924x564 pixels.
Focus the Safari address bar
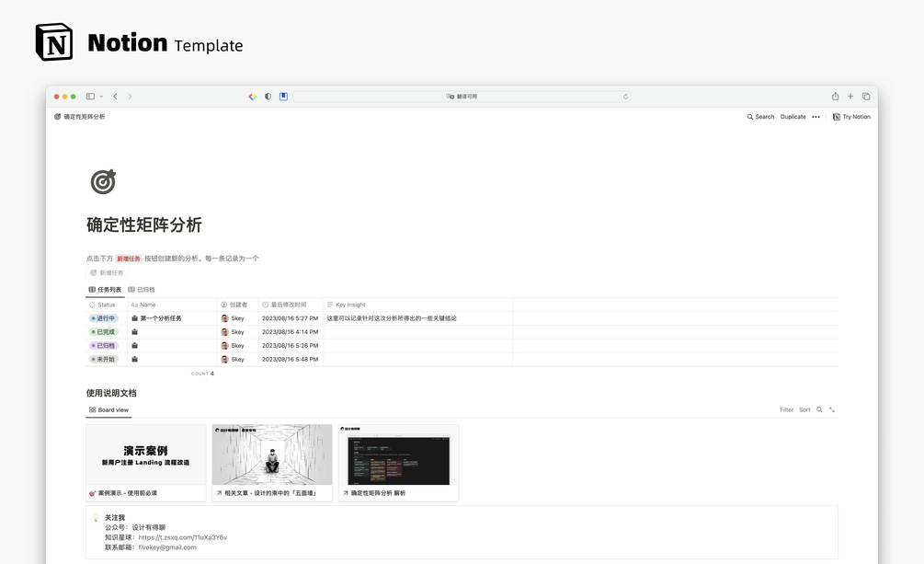pos(462,97)
